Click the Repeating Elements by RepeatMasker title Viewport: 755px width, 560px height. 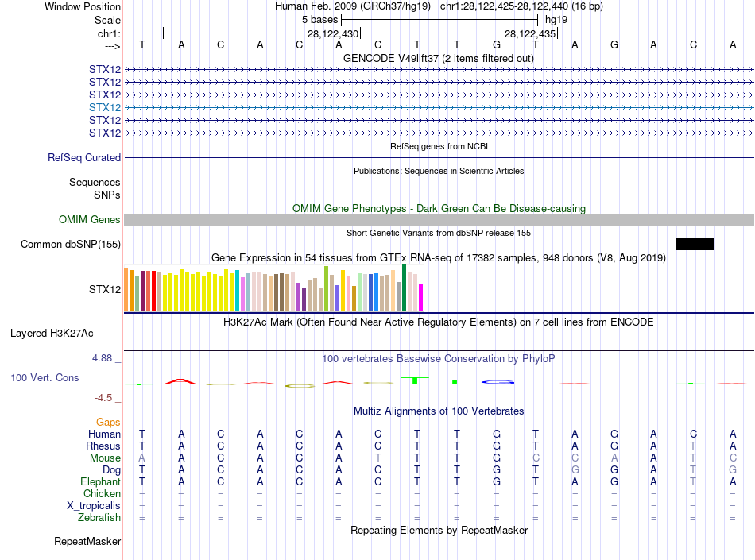(x=439, y=530)
